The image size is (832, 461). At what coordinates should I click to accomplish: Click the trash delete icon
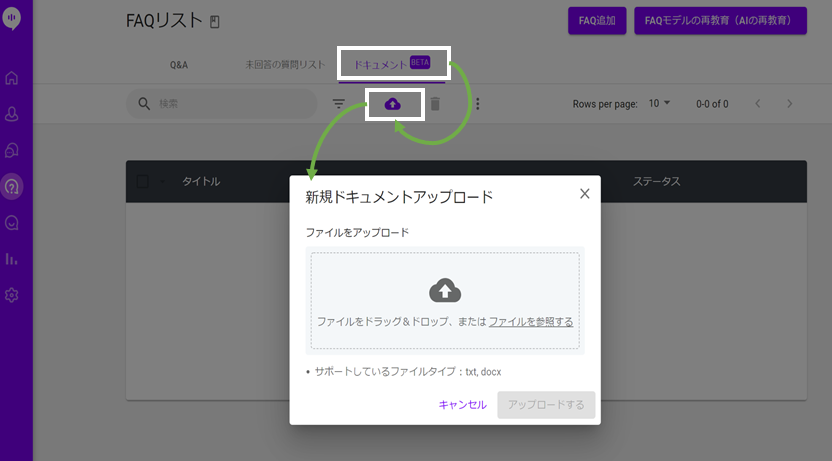point(435,104)
